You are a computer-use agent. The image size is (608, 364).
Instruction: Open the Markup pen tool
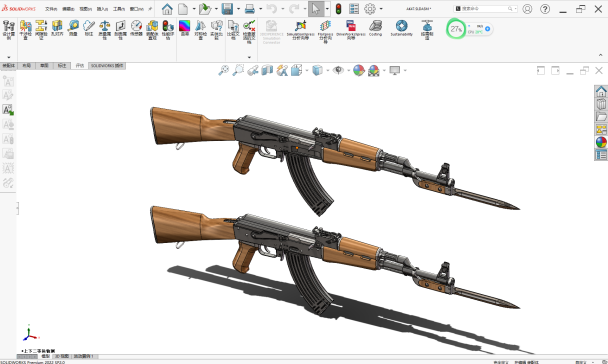89,28
